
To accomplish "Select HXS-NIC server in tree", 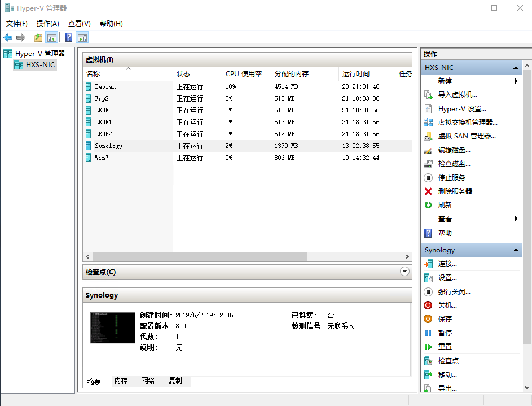I will tap(35, 65).
